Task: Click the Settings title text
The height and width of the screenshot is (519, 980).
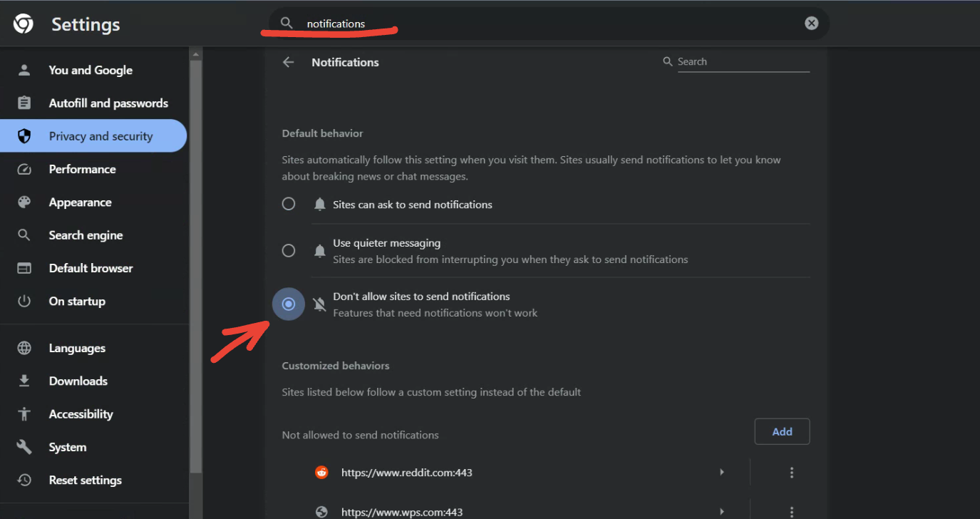Action: (86, 24)
